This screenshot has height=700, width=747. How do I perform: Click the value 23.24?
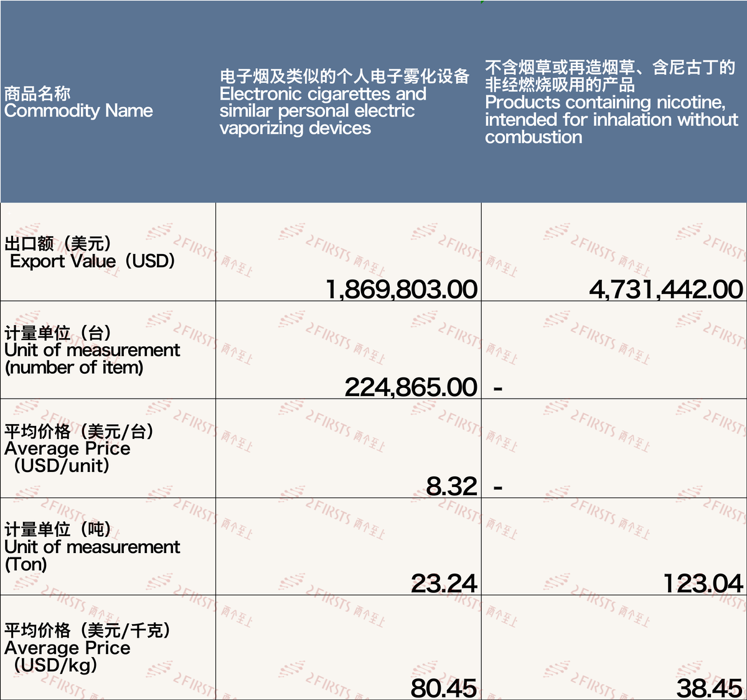[444, 584]
